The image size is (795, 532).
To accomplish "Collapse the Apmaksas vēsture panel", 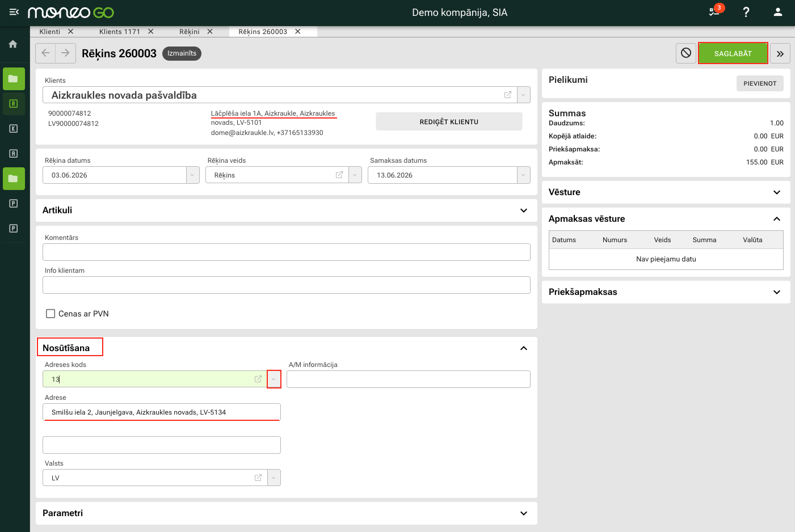I will click(x=777, y=219).
